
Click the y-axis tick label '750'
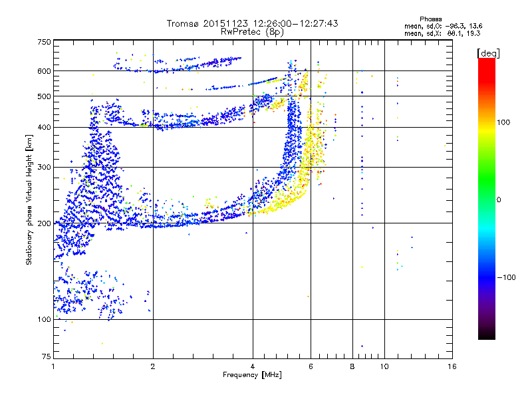[x=44, y=42]
